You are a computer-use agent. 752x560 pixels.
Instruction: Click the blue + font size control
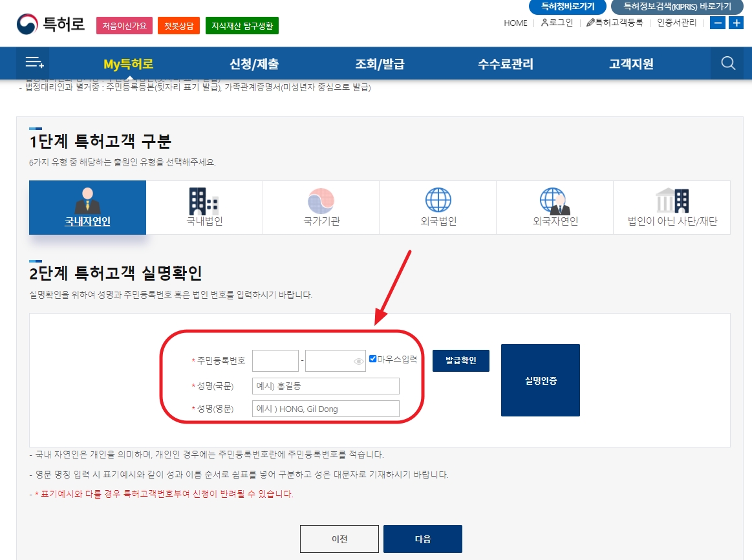point(736,23)
